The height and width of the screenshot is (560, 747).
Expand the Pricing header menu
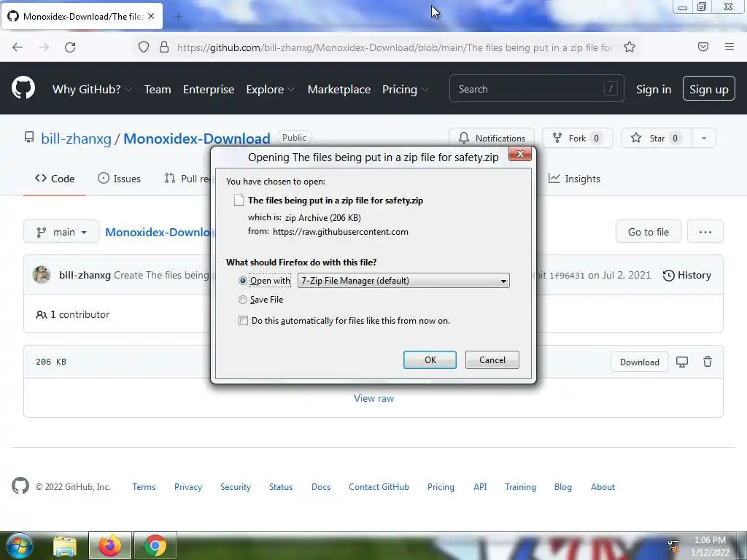406,90
